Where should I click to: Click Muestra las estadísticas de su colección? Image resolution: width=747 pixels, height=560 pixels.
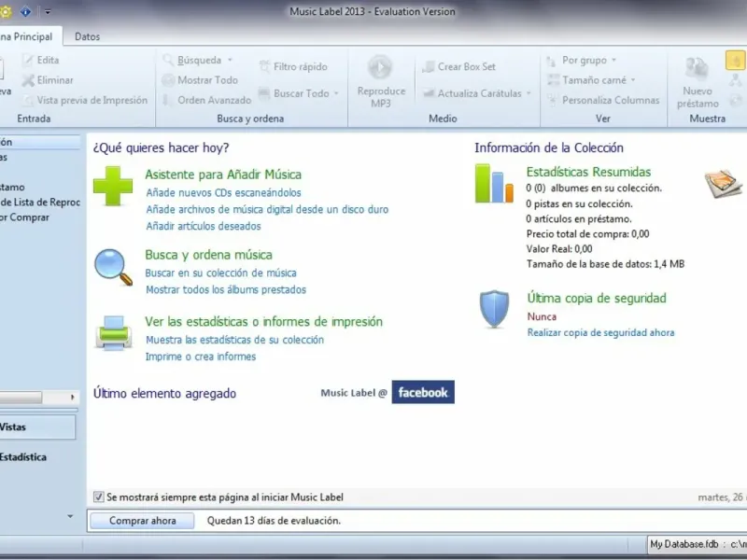[235, 340]
